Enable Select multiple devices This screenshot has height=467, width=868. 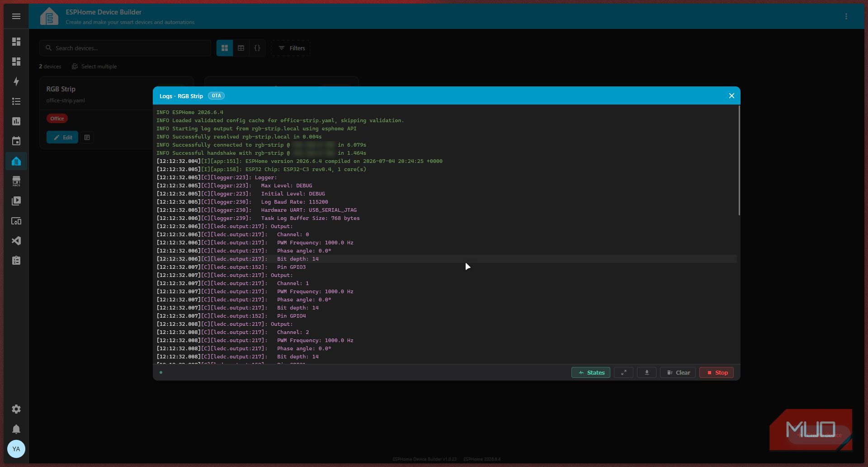(94, 67)
